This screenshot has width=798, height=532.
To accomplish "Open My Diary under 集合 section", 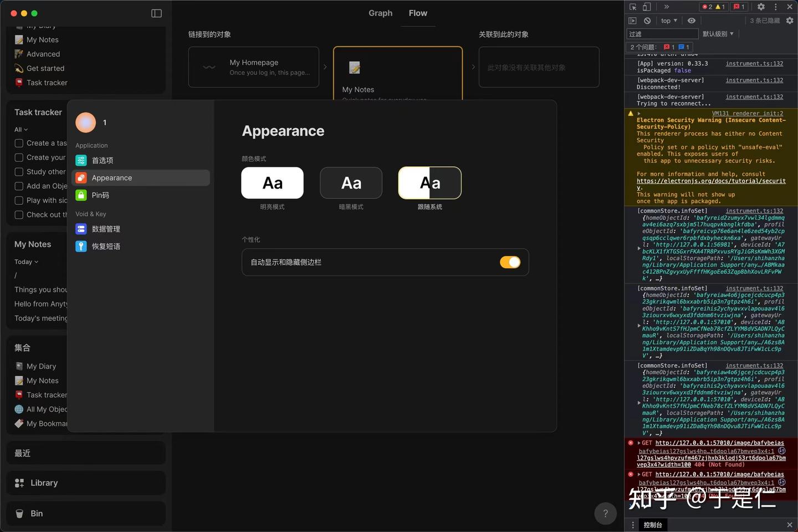I will pos(41,366).
